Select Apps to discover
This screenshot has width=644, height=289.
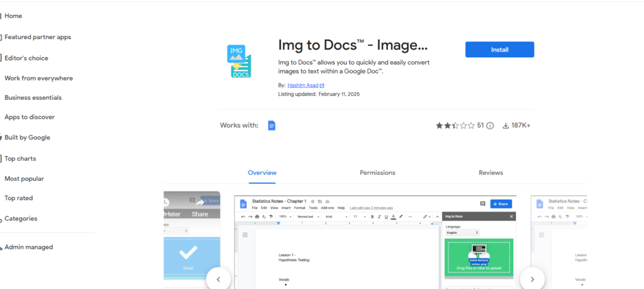30,117
